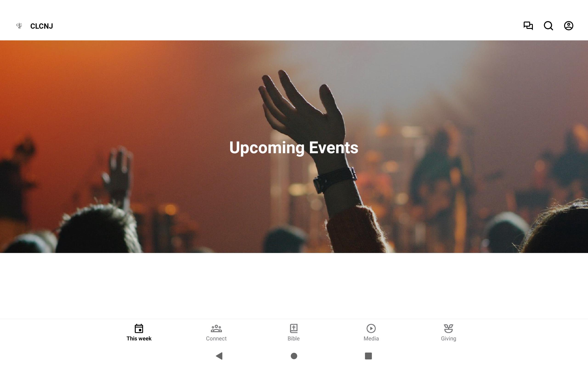Open the Upcoming Events banner image
588x367 pixels.
(x=294, y=147)
